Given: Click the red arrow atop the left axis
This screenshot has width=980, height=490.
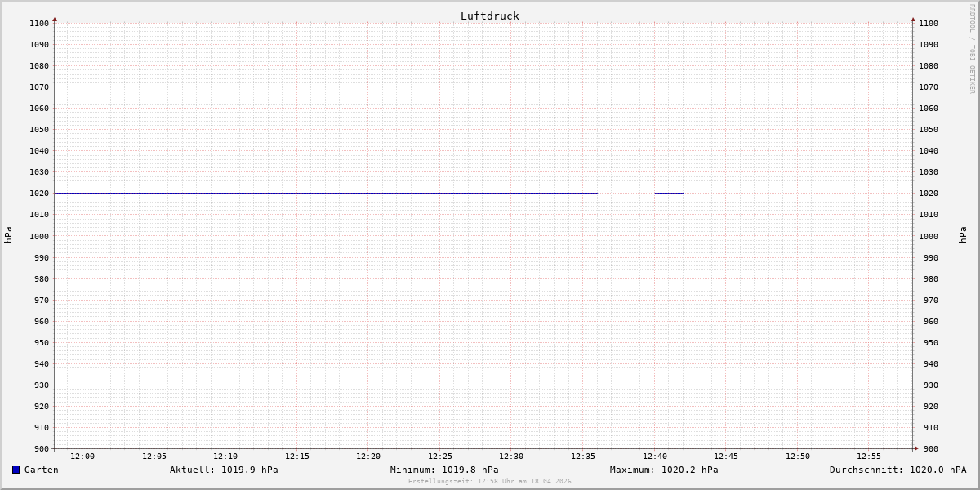Looking at the screenshot, I should tap(55, 19).
